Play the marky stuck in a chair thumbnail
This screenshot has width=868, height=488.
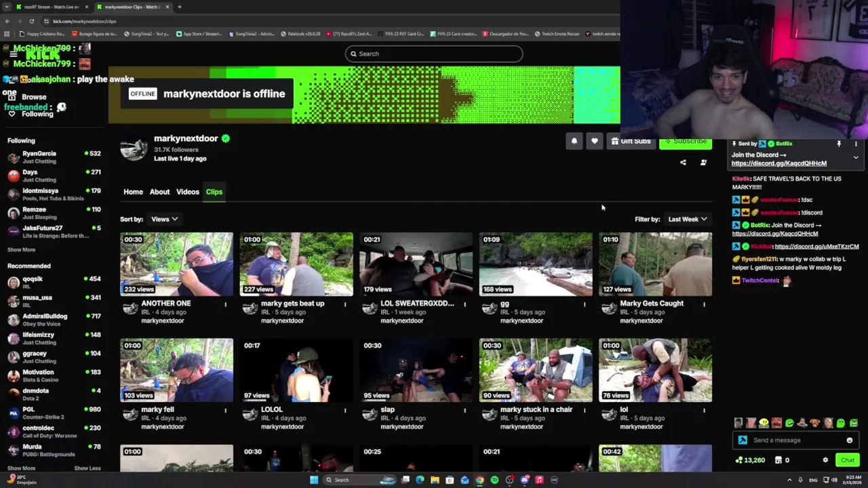[536, 370]
